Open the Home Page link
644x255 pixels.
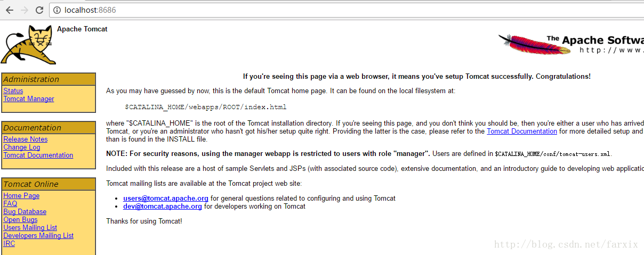21,196
